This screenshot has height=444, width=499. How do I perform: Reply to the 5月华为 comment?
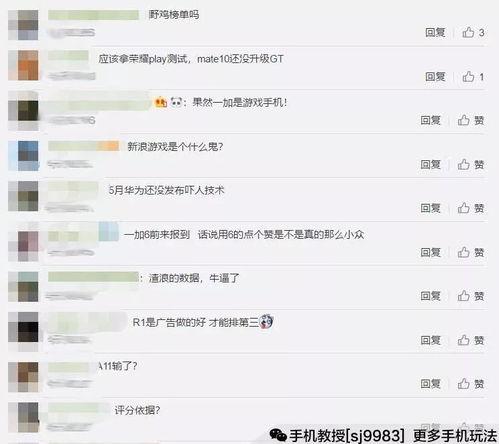pos(431,208)
